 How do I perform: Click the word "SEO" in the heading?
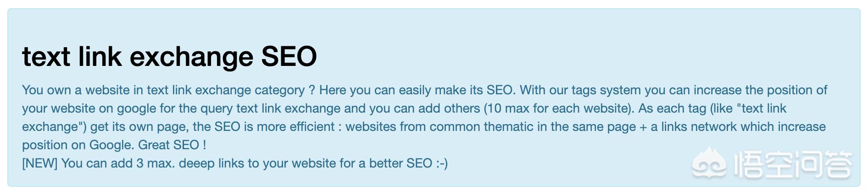pyautogui.click(x=289, y=56)
